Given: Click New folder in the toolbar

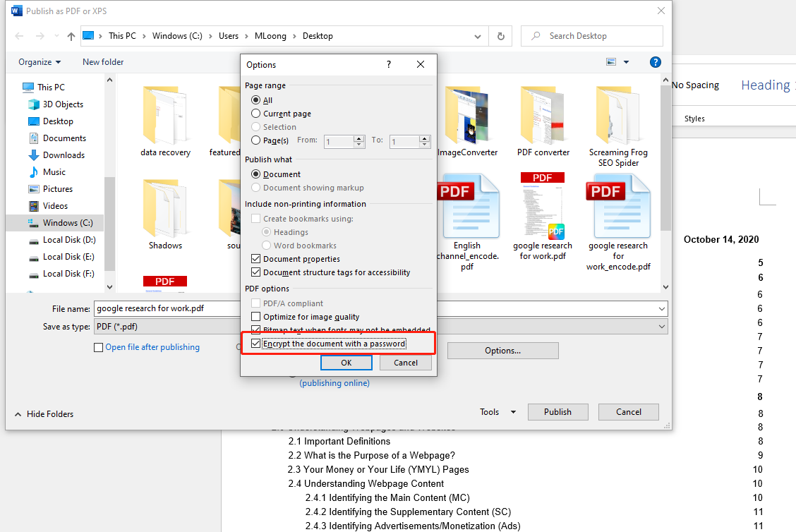Looking at the screenshot, I should tap(103, 62).
